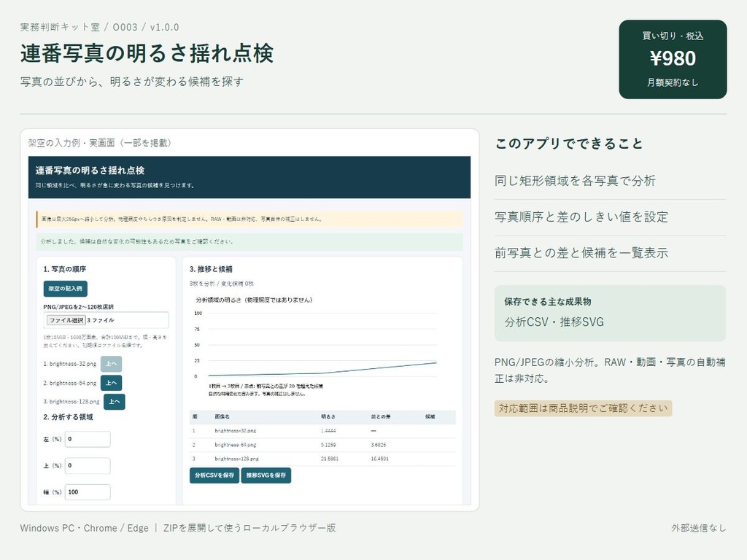
Task: Click 写真順序と差のしきい値を設定 feature line
Action: point(581,217)
